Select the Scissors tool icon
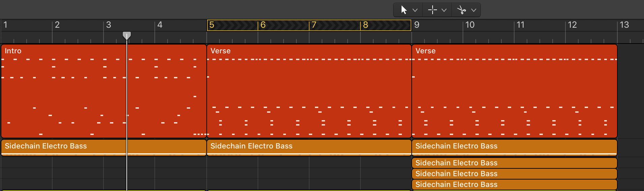 coord(461,10)
